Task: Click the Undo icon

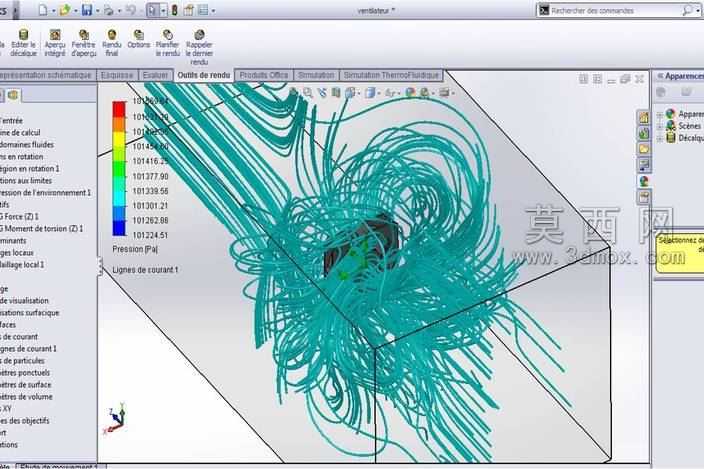Action: (131, 10)
